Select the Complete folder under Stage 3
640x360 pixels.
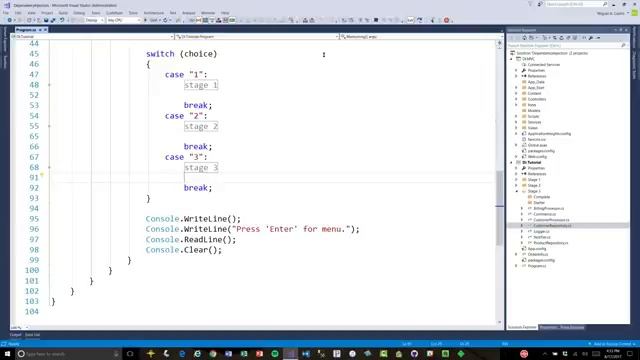pyautogui.click(x=542, y=197)
